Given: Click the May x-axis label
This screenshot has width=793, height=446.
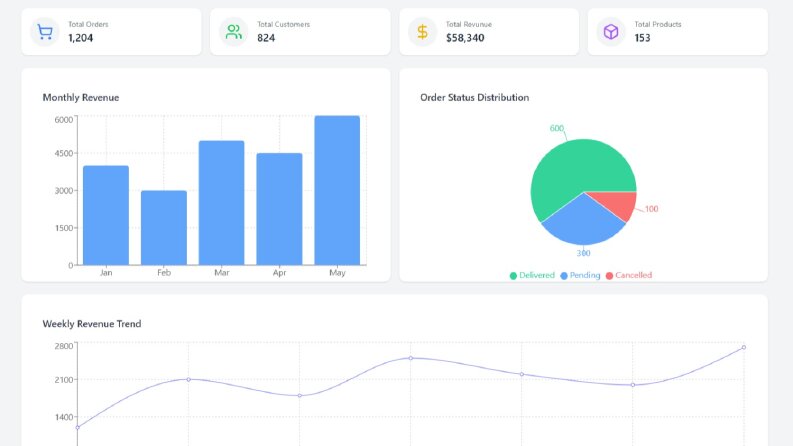Looking at the screenshot, I should [x=337, y=273].
